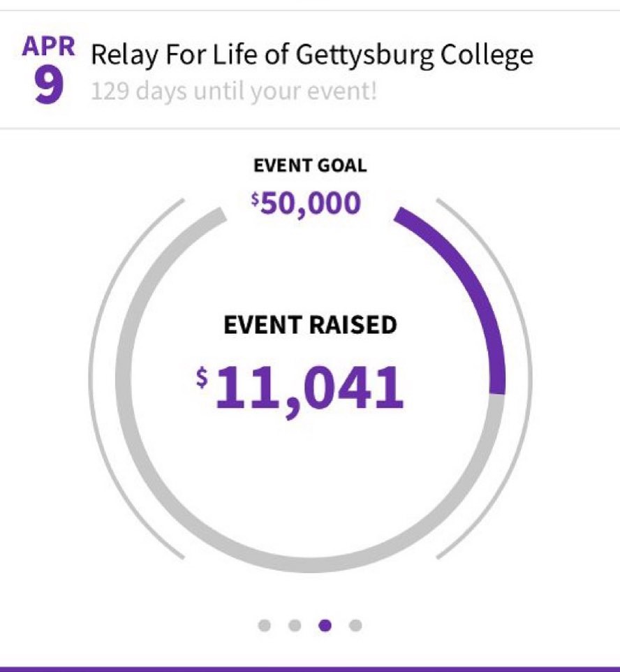
Task: Tap the EVENT GOAL label
Action: click(310, 166)
